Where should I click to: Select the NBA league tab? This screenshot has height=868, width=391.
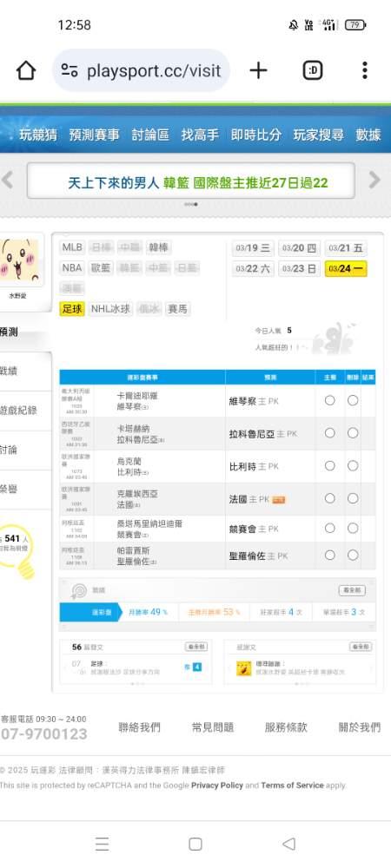(72, 268)
